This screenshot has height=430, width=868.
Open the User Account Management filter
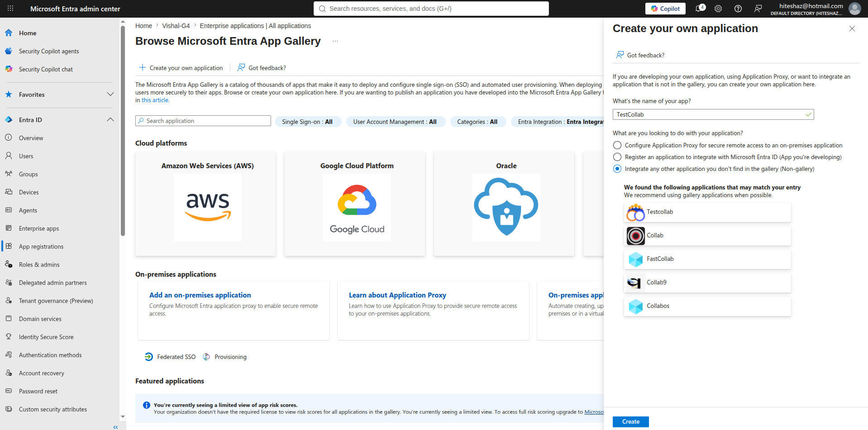tap(396, 122)
